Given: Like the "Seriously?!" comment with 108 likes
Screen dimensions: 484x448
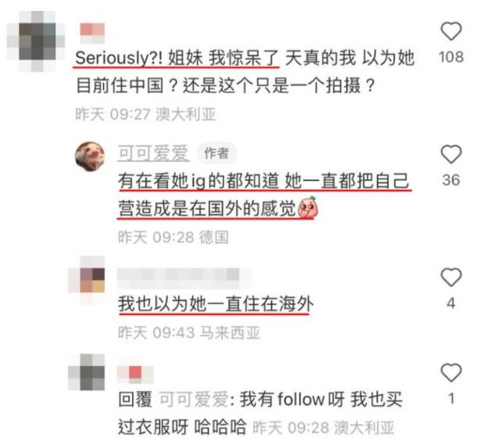Looking at the screenshot, I should (451, 31).
